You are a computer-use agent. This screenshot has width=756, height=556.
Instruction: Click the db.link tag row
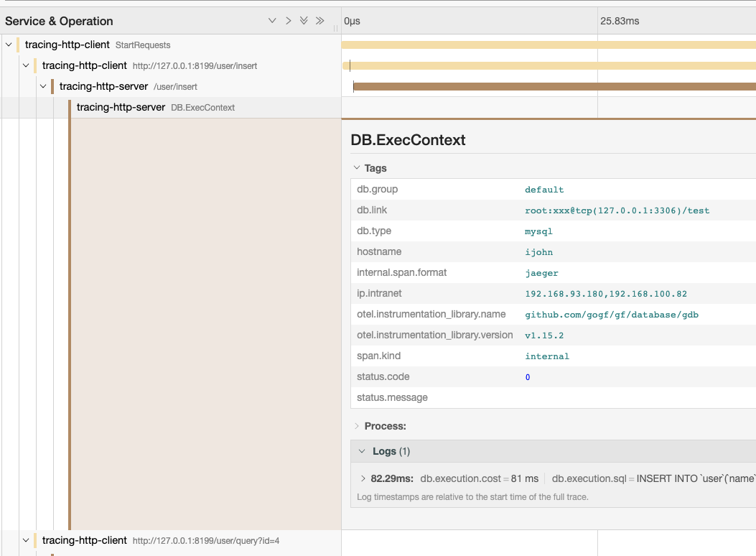[x=553, y=210]
